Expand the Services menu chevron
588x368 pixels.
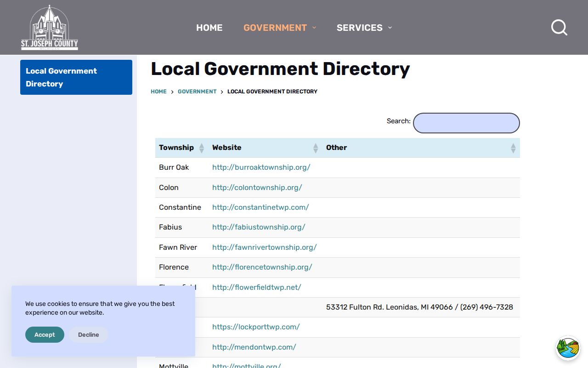click(x=390, y=28)
